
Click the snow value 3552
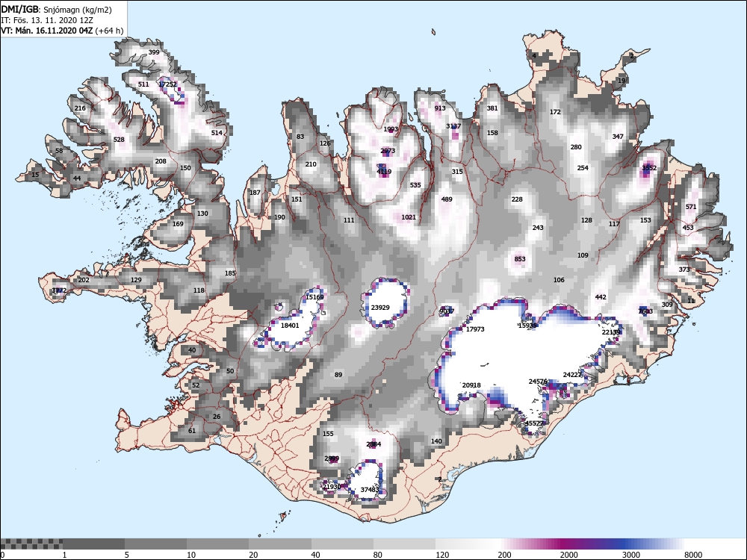pos(649,168)
